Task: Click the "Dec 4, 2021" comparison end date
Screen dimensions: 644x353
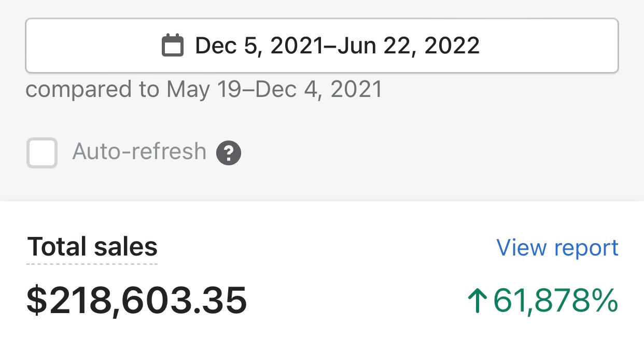Action: pos(319,89)
